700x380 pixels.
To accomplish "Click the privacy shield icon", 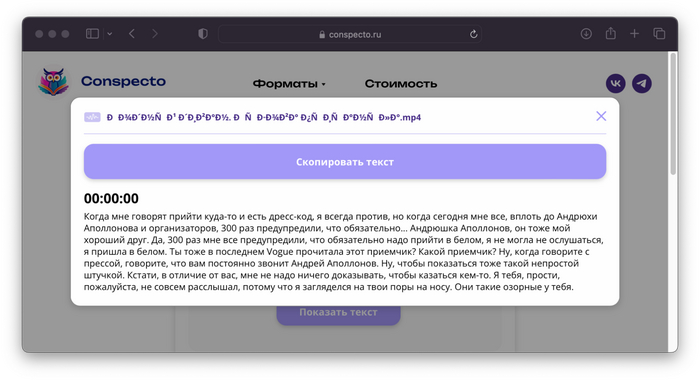I will [x=203, y=34].
